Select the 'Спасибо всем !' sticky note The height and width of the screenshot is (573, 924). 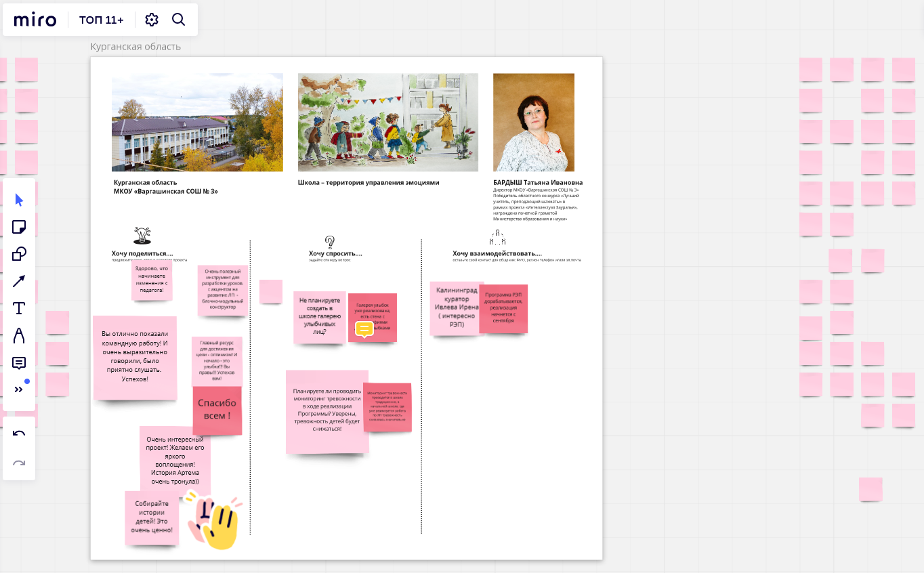[217, 410]
